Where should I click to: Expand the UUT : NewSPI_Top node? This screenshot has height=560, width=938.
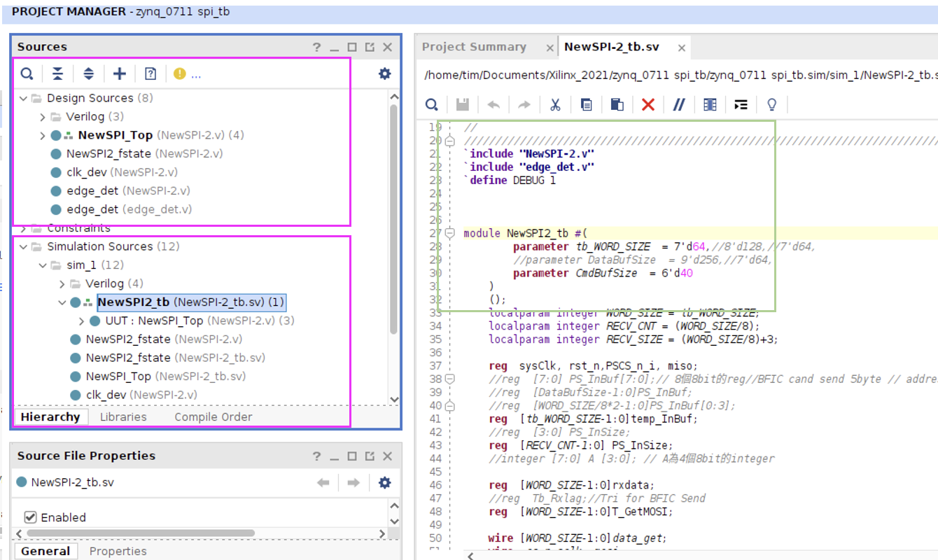[x=82, y=321]
